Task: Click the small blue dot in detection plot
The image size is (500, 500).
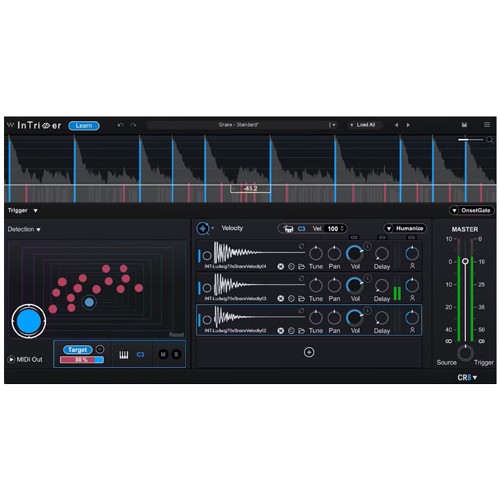Action: (x=89, y=302)
